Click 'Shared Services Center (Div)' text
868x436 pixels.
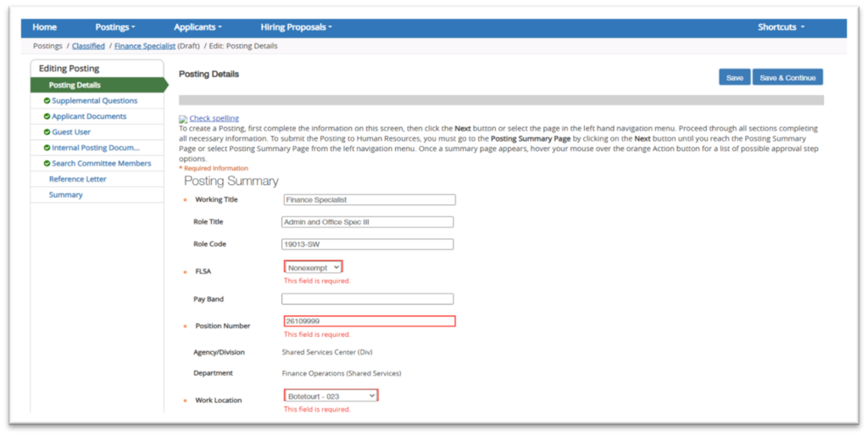click(x=327, y=352)
